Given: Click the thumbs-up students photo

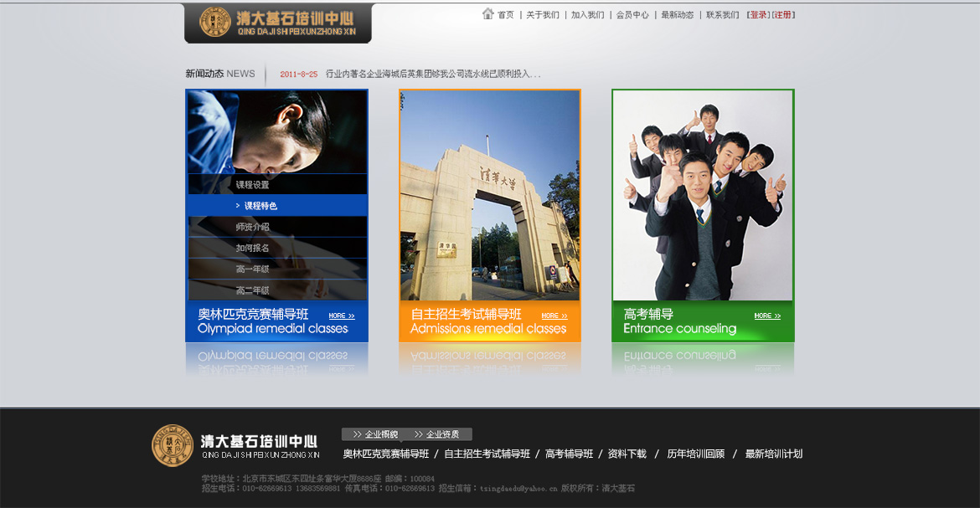Looking at the screenshot, I should (703, 196).
